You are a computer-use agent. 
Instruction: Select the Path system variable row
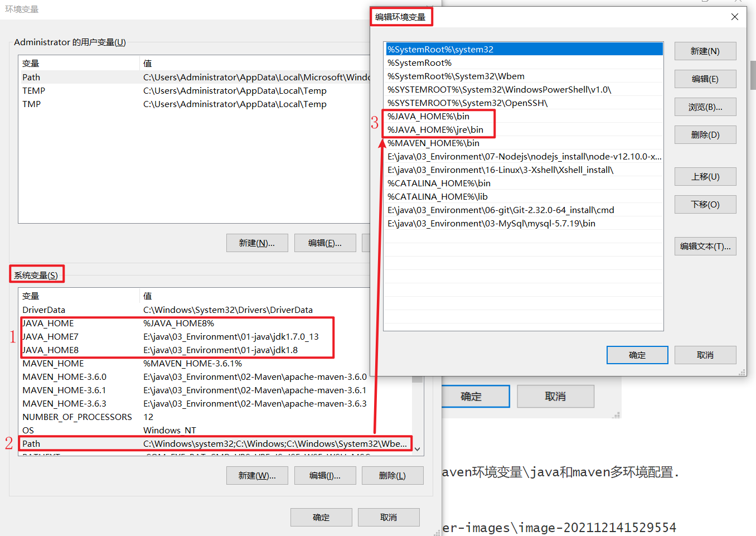pyautogui.click(x=112, y=443)
